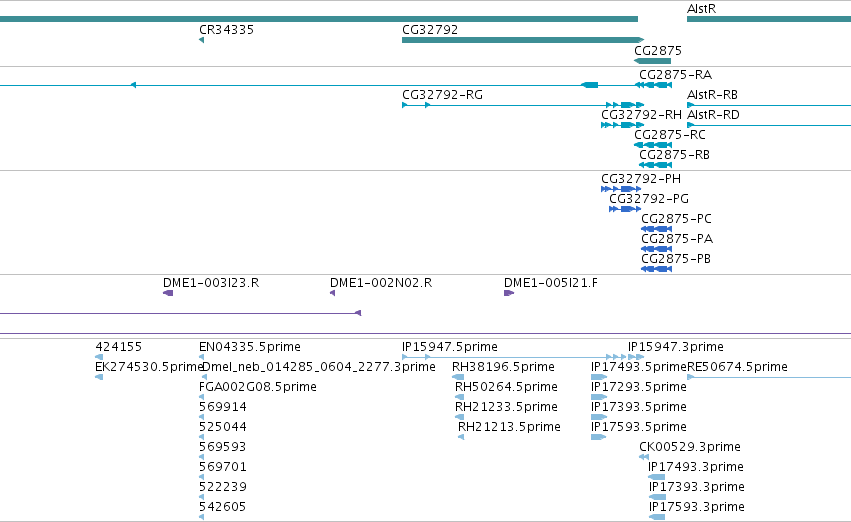Click the IP17493.5prime EST glyph

(599, 377)
